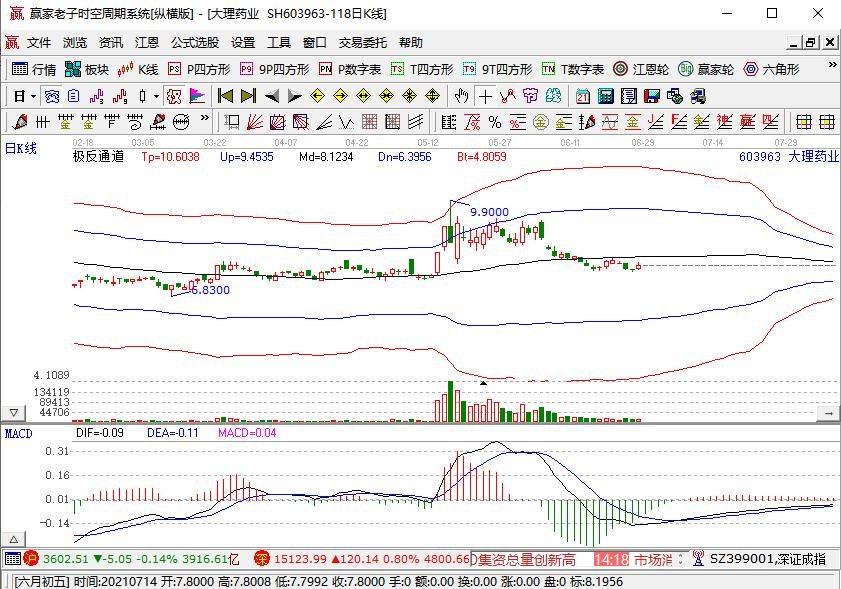Toggle the pressed 权 icon in toolbar
This screenshot has height=589, width=841.
point(174,97)
